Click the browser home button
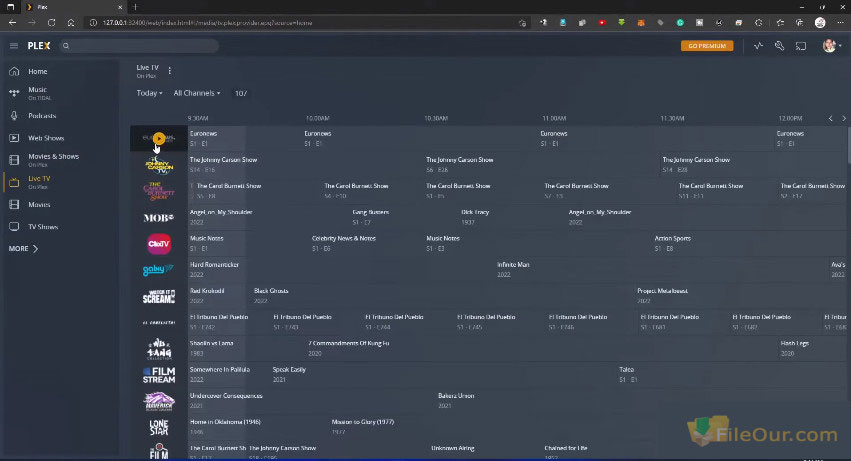 [71, 23]
